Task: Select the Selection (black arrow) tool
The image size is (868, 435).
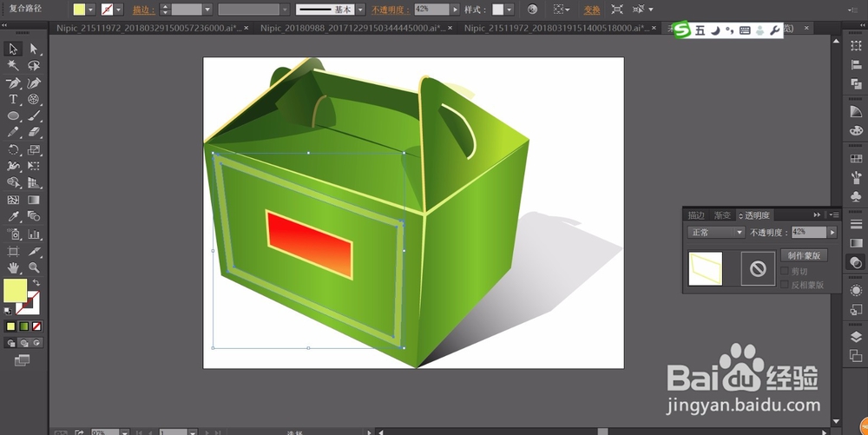Action: tap(13, 49)
